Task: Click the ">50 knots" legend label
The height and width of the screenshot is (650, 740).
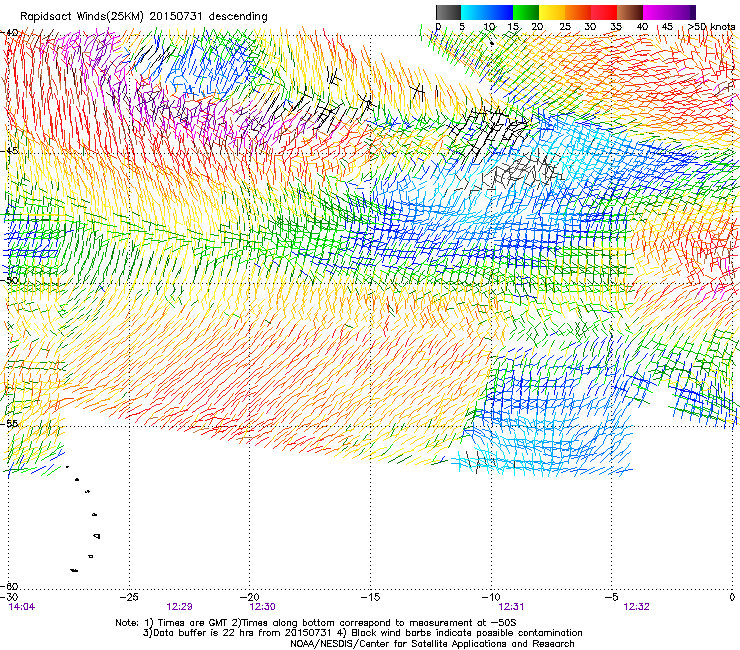Action: [x=711, y=26]
